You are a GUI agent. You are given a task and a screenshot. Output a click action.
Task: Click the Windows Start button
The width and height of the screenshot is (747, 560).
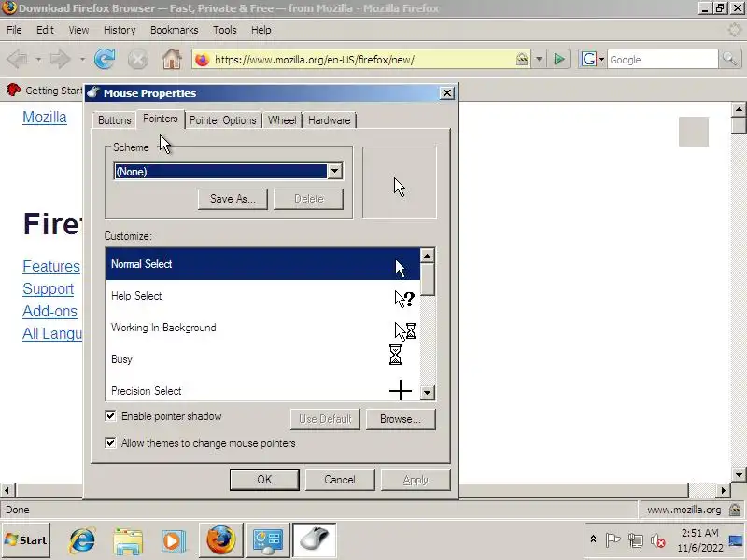pyautogui.click(x=26, y=540)
